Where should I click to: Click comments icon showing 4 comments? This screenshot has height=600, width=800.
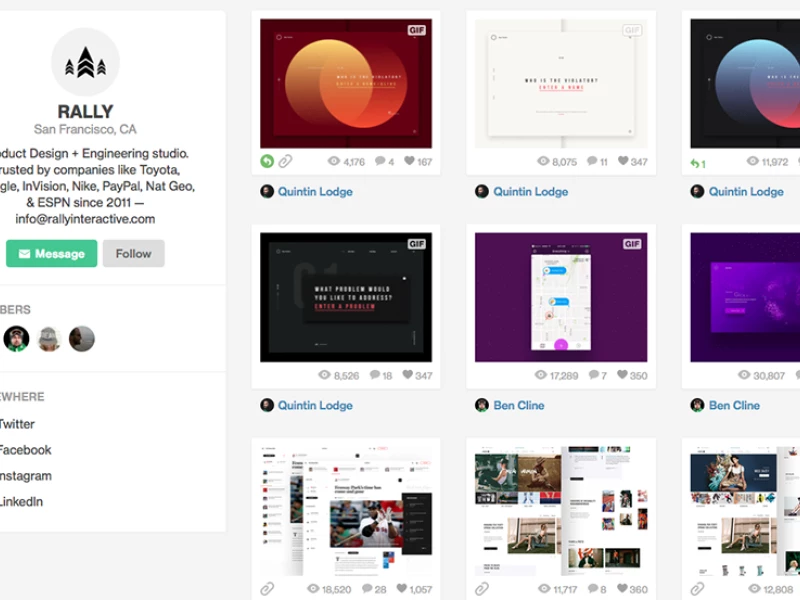(380, 161)
